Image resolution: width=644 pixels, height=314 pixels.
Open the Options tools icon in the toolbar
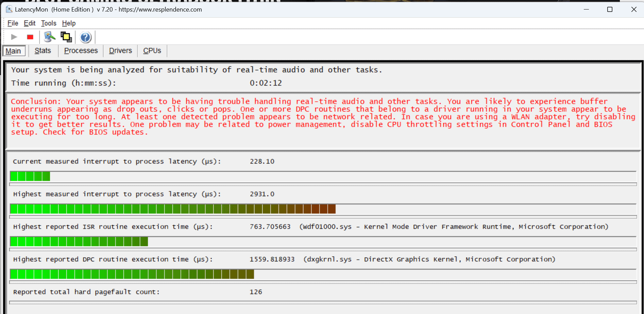(x=50, y=37)
